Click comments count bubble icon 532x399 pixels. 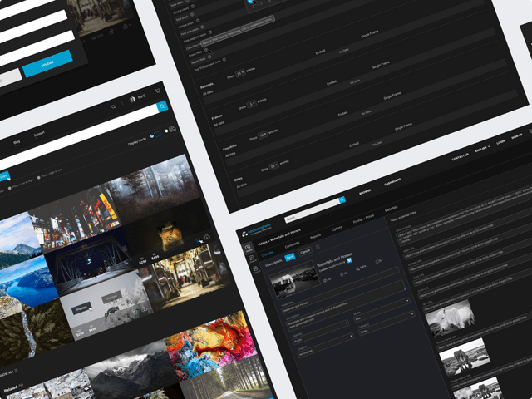(377, 262)
